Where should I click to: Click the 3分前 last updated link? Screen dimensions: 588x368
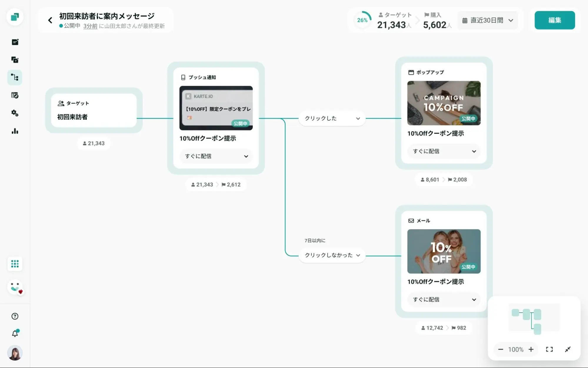point(90,26)
